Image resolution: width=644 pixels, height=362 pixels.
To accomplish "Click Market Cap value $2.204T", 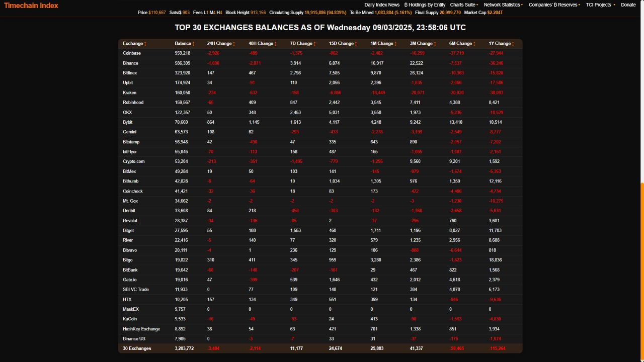I will tap(495, 13).
